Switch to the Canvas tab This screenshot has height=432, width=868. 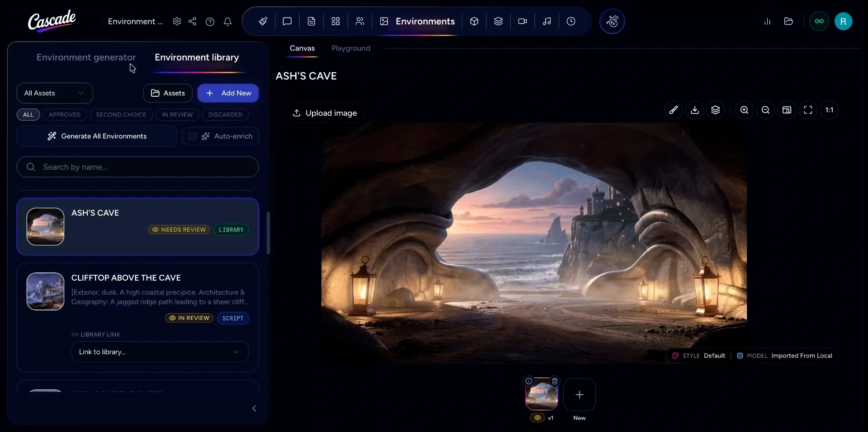[302, 48]
